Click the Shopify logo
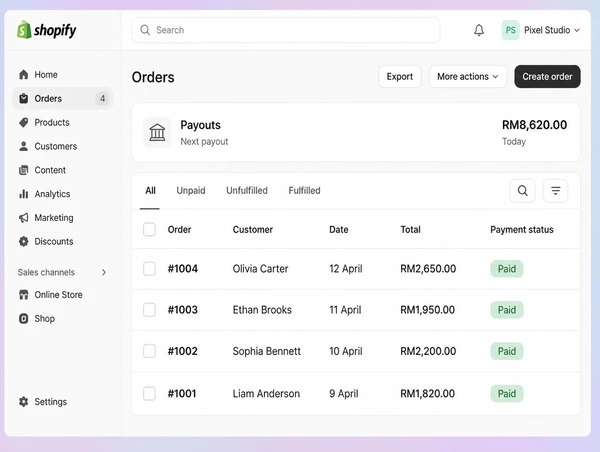 tap(47, 30)
